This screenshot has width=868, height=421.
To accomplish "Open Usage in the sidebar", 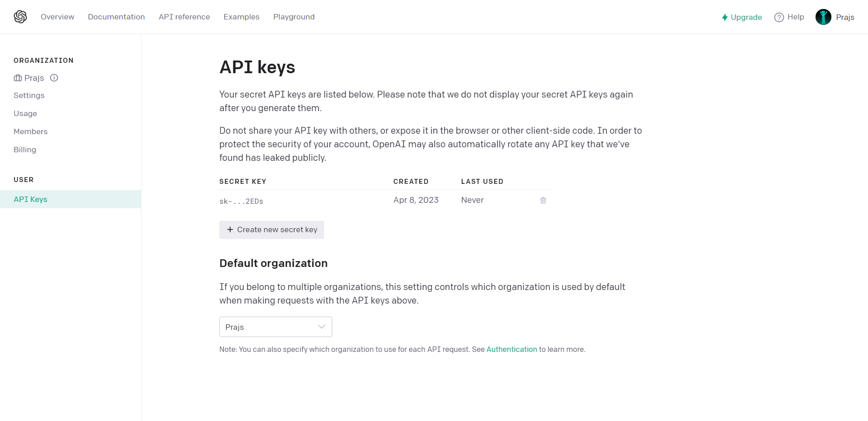I will coord(25,113).
